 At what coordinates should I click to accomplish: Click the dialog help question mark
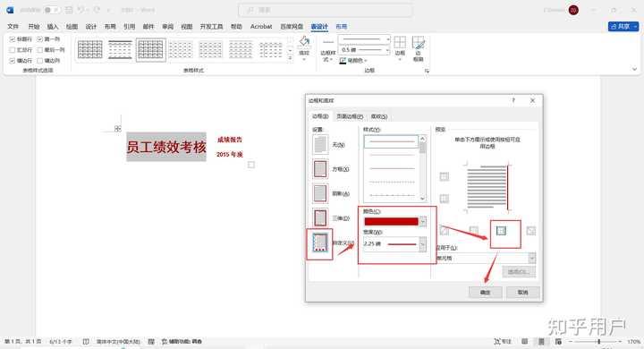[513, 100]
